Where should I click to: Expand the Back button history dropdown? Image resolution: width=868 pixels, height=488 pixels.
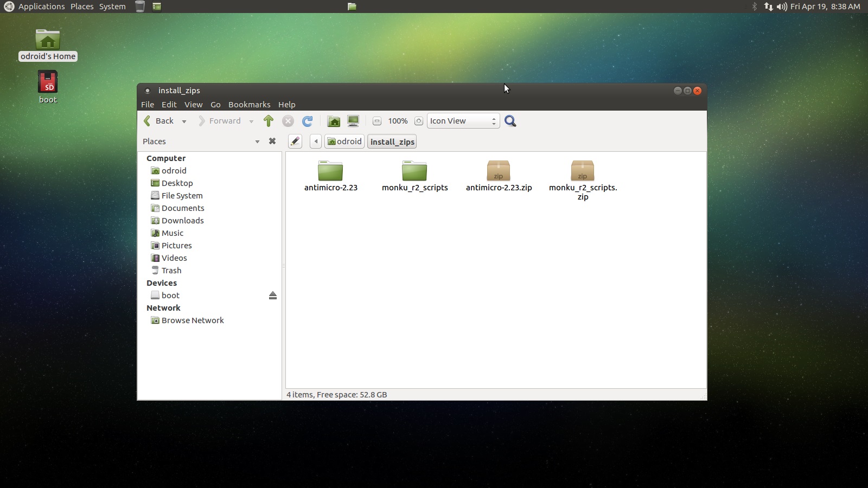pyautogui.click(x=184, y=121)
